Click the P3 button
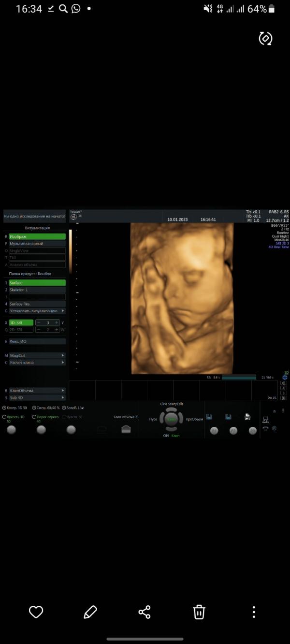 [x=252, y=430]
